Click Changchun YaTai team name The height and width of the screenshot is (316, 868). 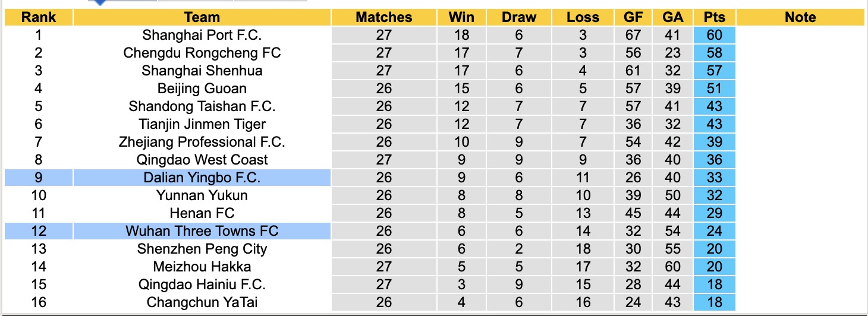point(202,302)
